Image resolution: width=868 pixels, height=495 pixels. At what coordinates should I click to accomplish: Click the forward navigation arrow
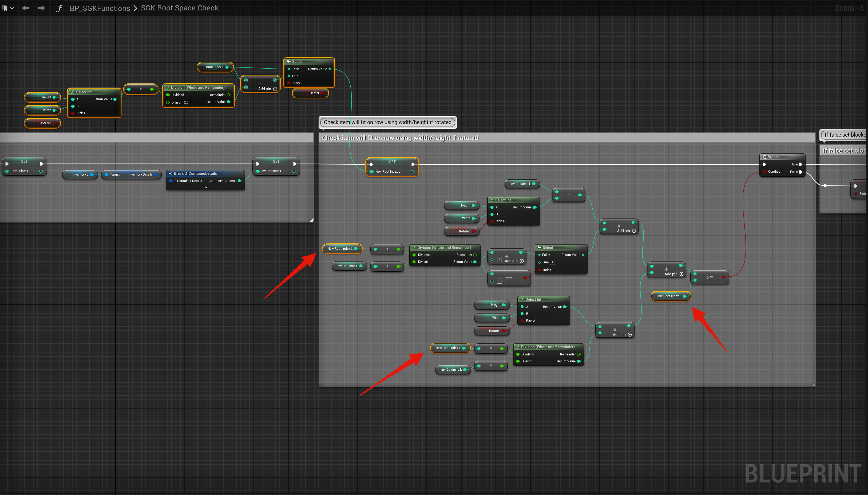pos(41,8)
